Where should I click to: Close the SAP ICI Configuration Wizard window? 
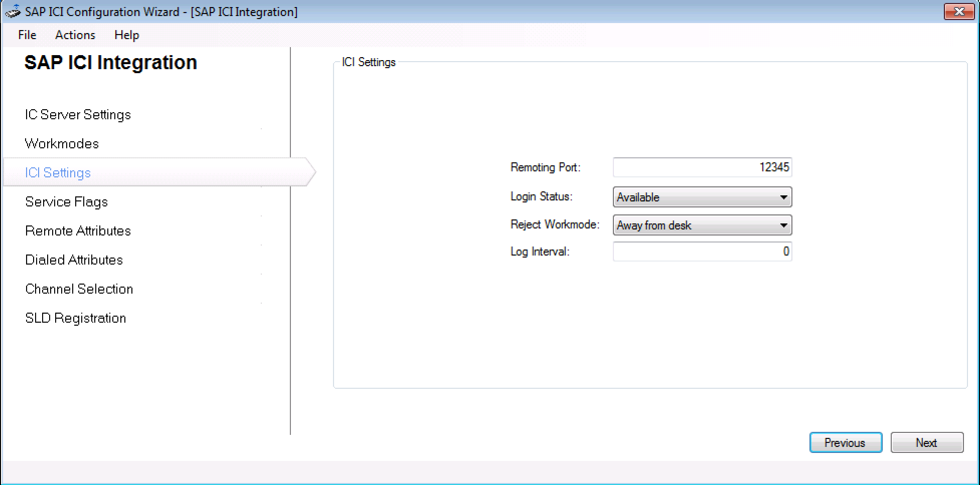pos(958,12)
